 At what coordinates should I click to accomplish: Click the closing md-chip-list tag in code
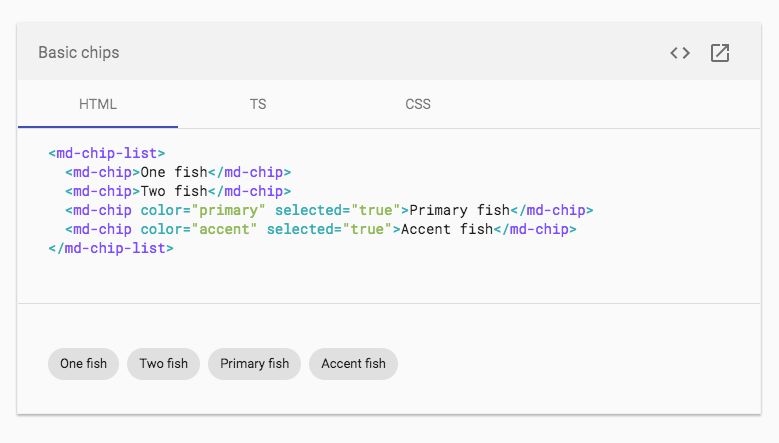(x=111, y=248)
